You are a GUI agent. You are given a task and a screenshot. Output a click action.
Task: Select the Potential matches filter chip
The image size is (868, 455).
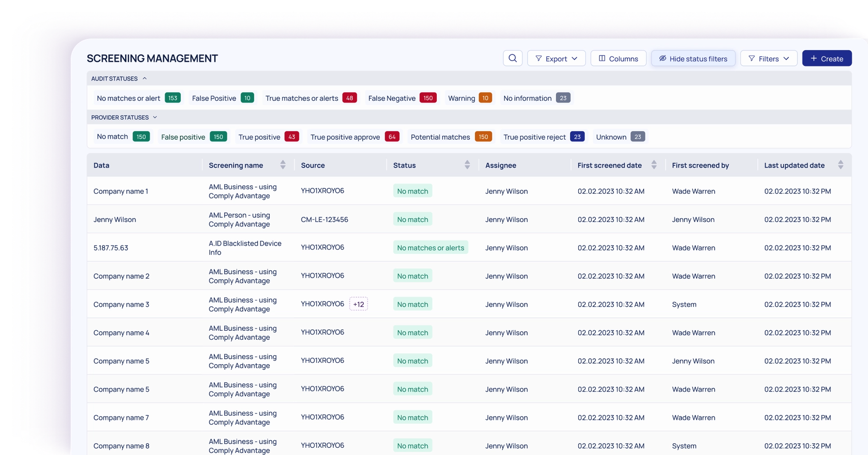[x=451, y=137]
